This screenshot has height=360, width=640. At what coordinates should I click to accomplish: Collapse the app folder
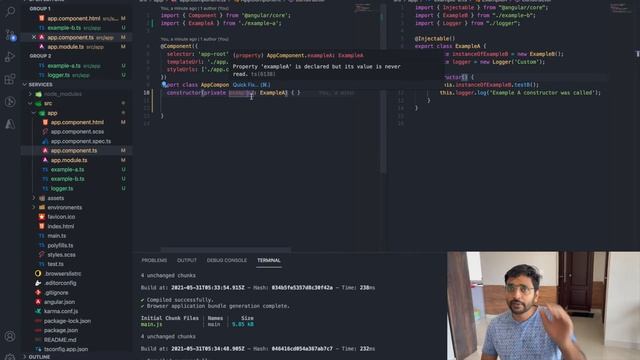click(34, 113)
